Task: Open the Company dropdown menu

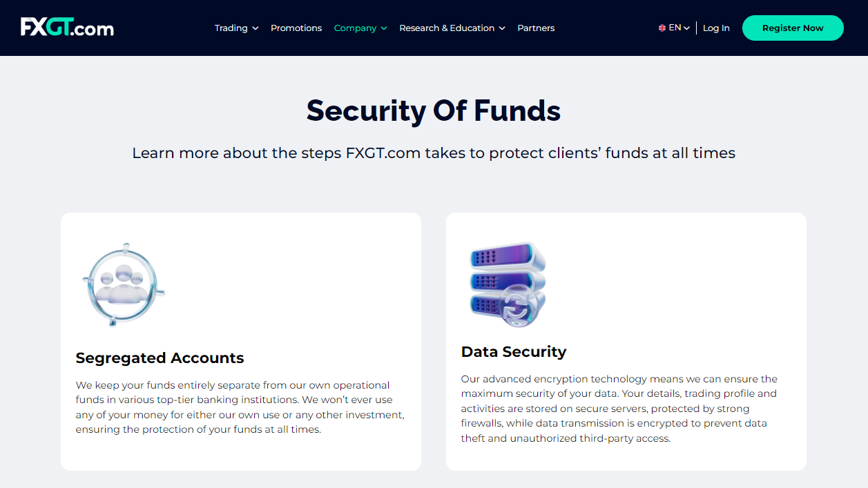Action: [x=360, y=28]
